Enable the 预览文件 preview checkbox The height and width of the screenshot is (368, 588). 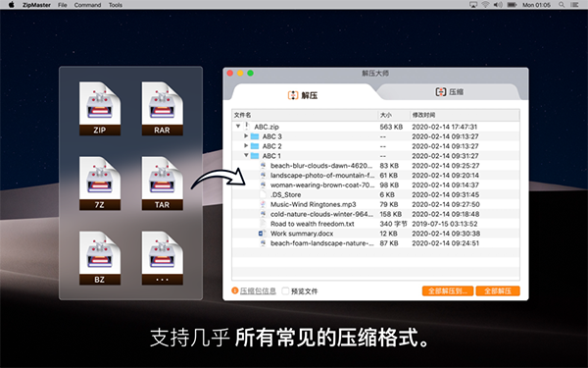click(285, 291)
